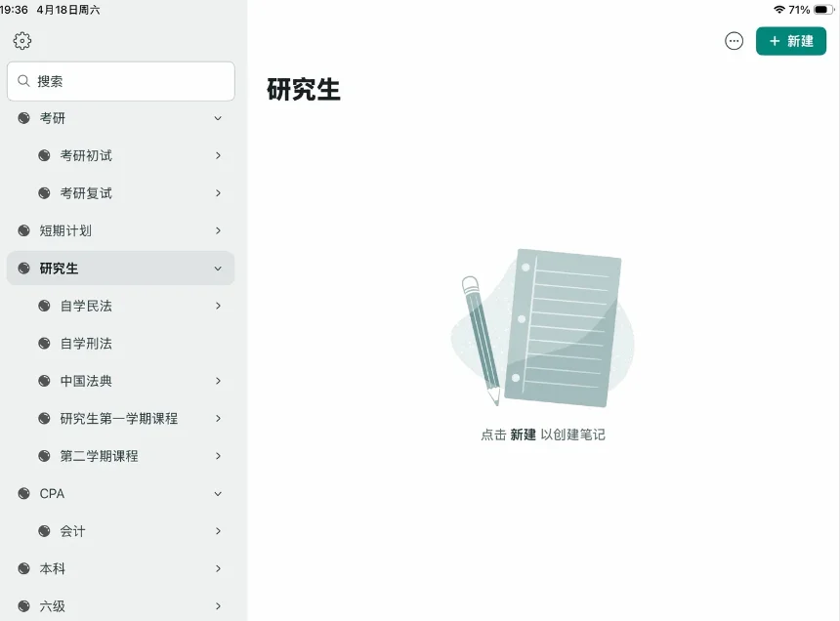
Task: Expand the 自学民法 notebook chevron
Action: coord(218,306)
